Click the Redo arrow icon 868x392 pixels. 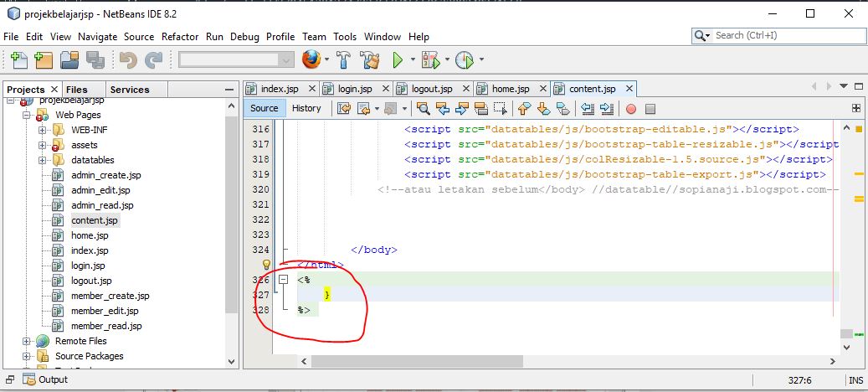(153, 59)
